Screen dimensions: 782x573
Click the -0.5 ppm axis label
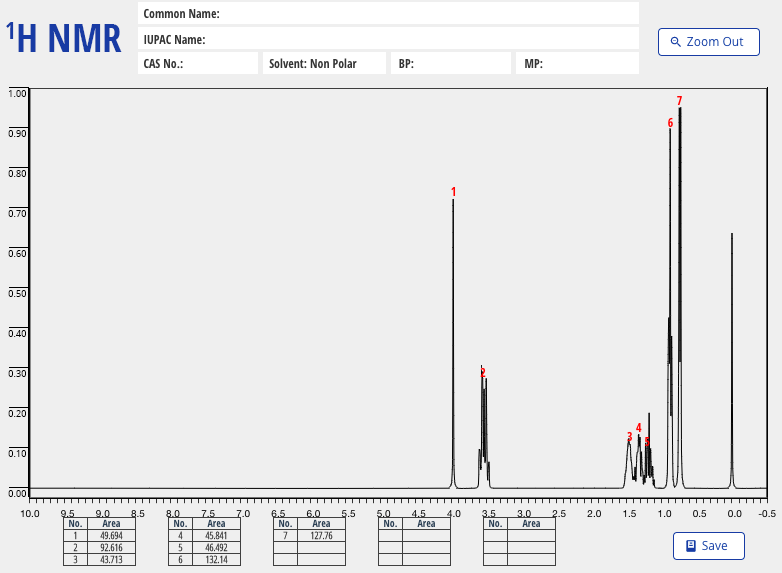coord(767,514)
